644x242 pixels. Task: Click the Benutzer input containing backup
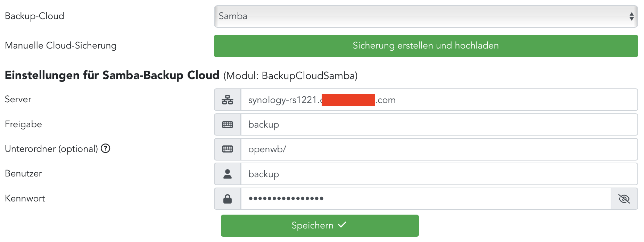coord(439,174)
